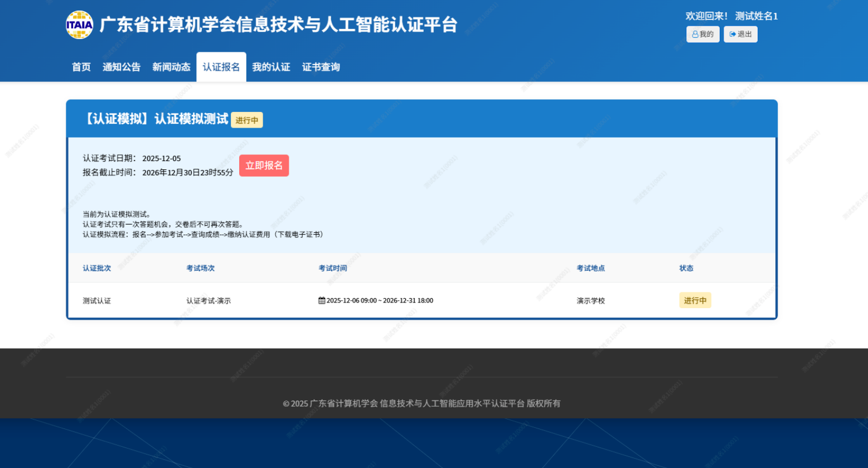The width and height of the screenshot is (868, 468).
Task: Click the 考试场次 column header
Action: coord(200,268)
